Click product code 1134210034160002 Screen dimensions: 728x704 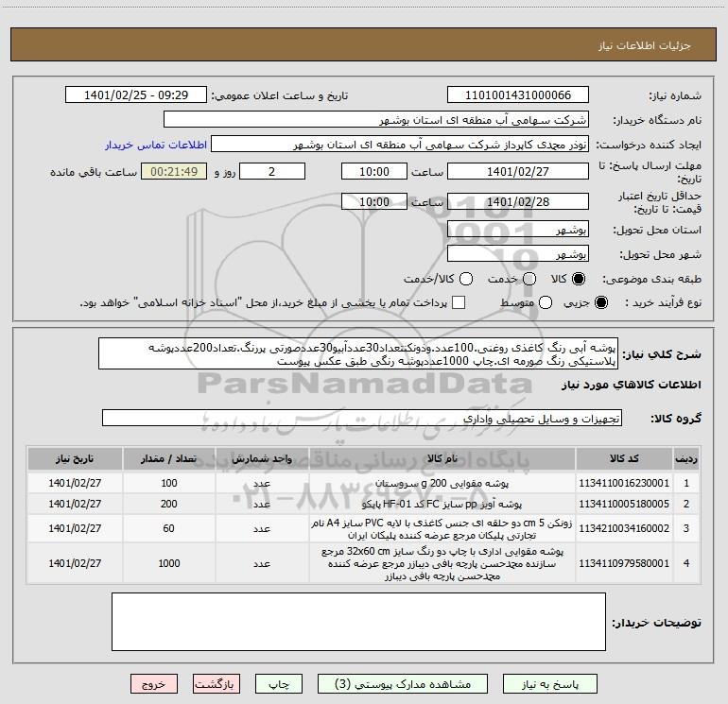[624, 528]
